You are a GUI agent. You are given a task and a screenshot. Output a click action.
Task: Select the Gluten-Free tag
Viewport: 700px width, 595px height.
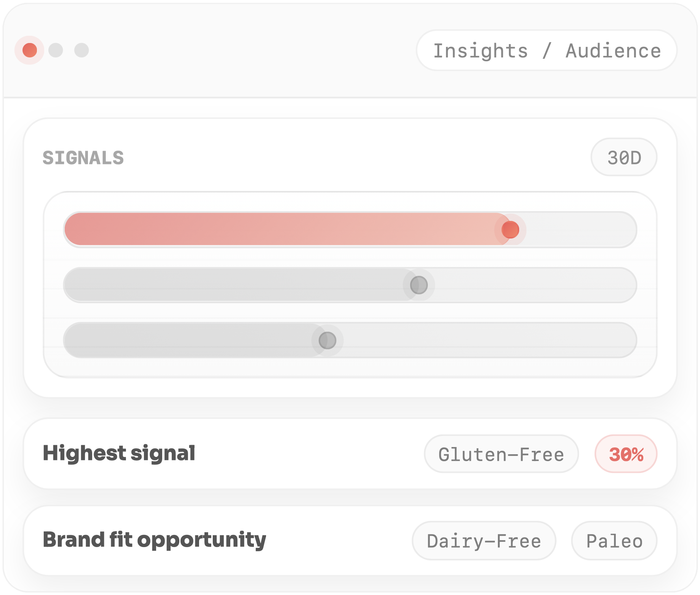(501, 454)
